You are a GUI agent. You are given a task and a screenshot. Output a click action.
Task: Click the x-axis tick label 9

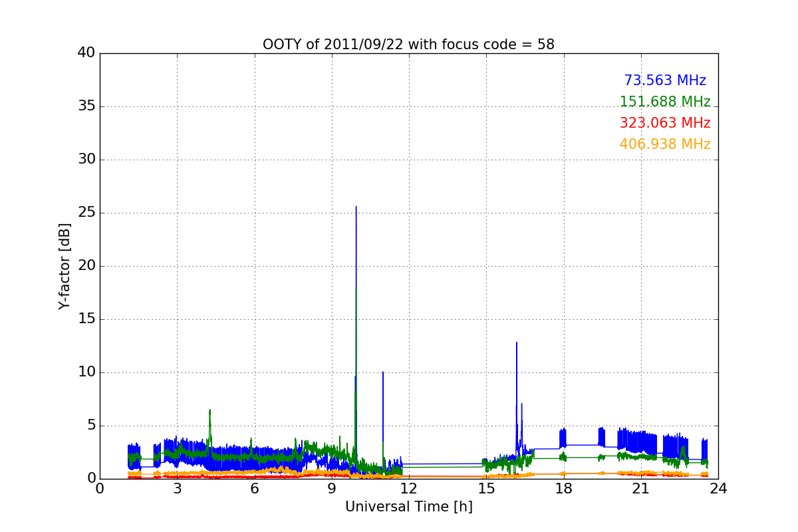click(332, 489)
